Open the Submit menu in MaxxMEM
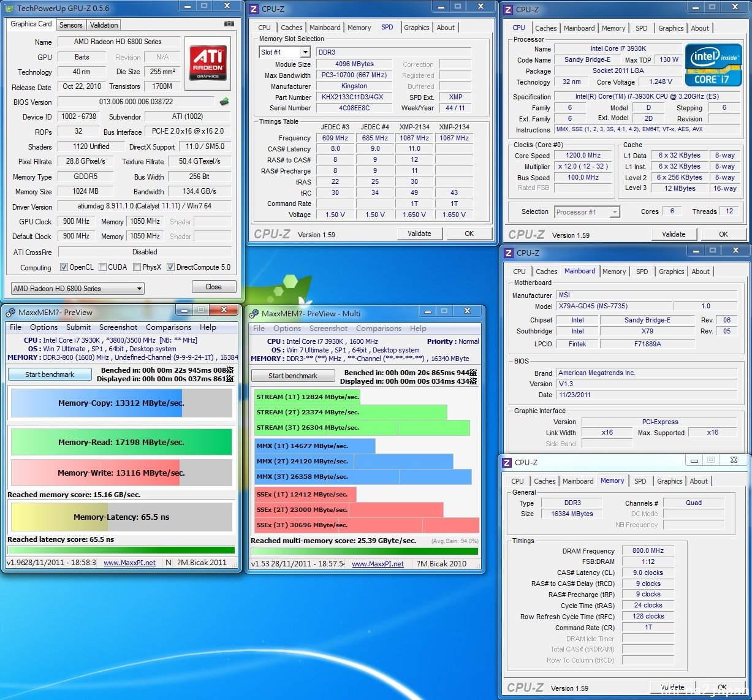752x700 pixels. [x=78, y=327]
